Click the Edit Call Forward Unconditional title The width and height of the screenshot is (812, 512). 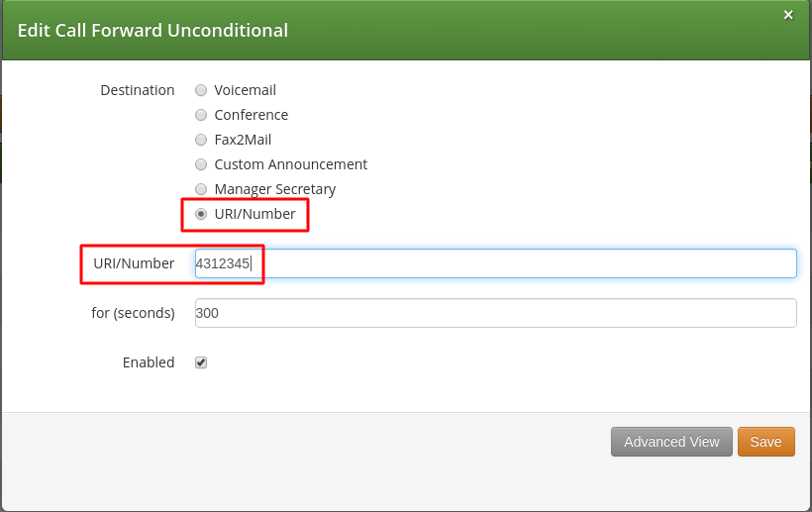152,31
